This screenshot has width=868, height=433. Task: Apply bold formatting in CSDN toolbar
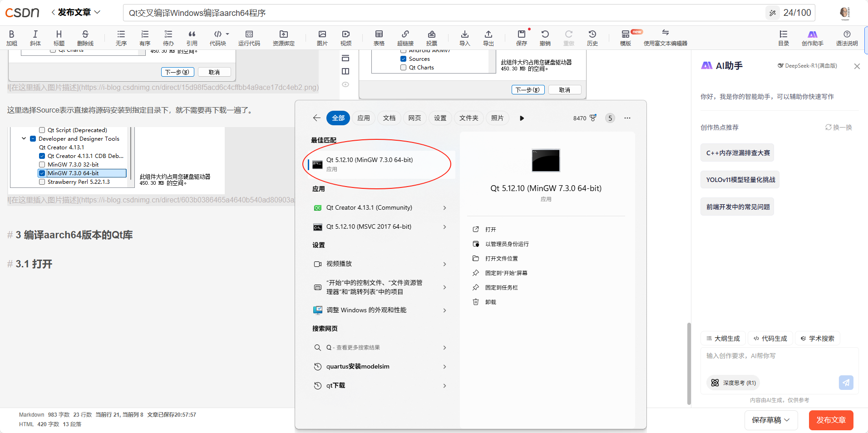pyautogui.click(x=12, y=38)
